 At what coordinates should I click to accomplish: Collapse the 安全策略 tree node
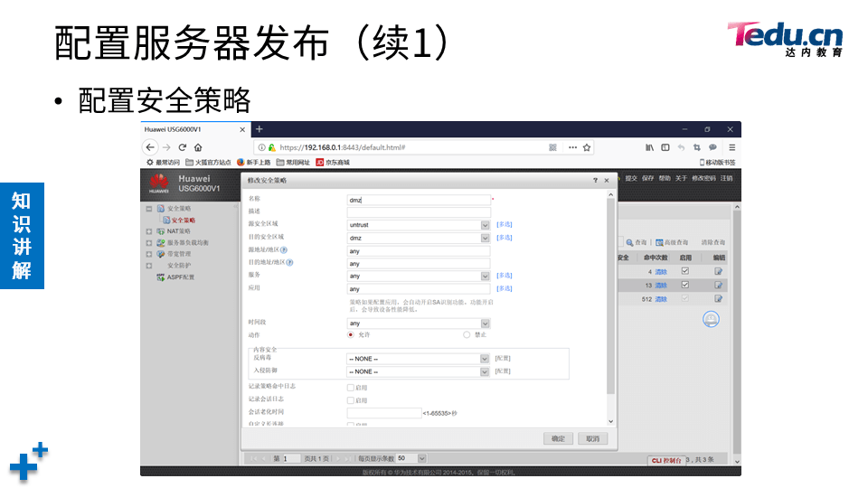(x=149, y=209)
